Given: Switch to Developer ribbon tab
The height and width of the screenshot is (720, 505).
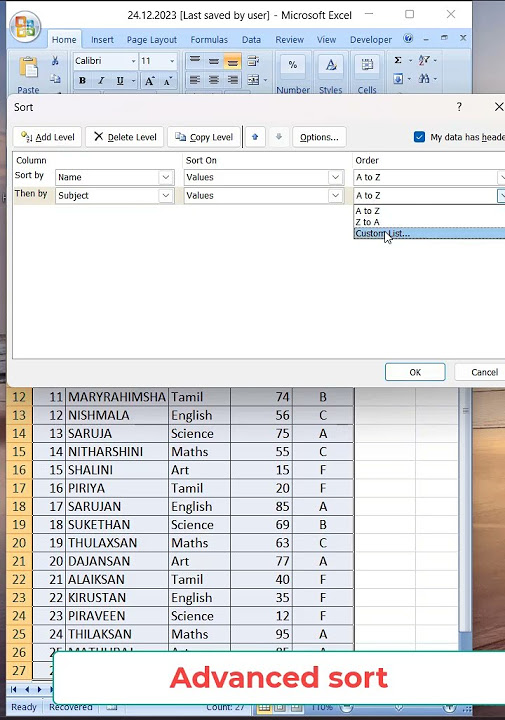Looking at the screenshot, I should (371, 40).
